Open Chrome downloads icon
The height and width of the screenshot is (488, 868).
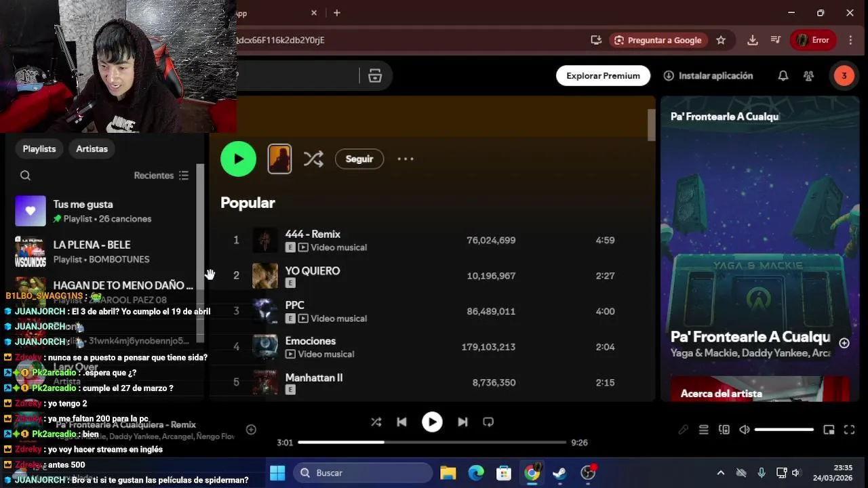(753, 40)
